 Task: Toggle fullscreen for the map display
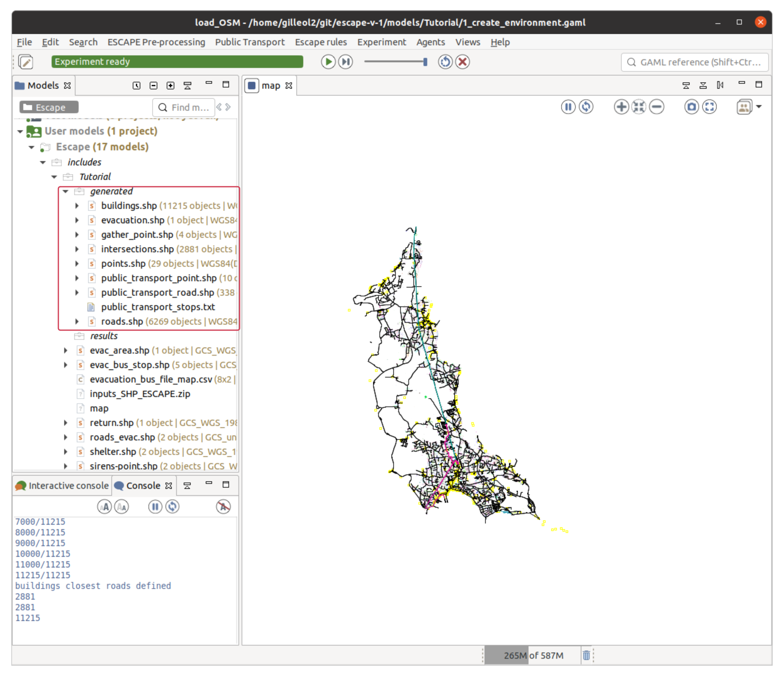709,107
